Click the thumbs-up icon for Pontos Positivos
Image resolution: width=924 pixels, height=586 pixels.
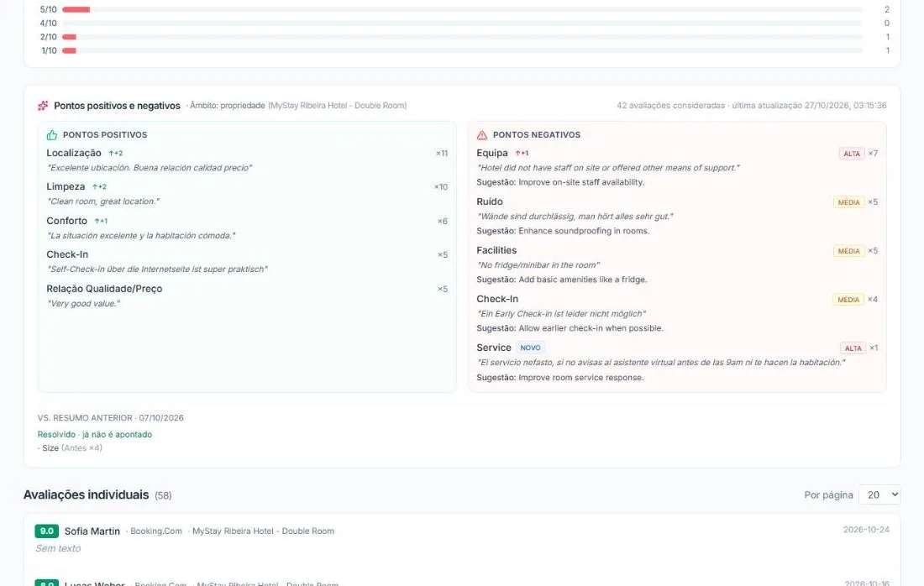52,135
